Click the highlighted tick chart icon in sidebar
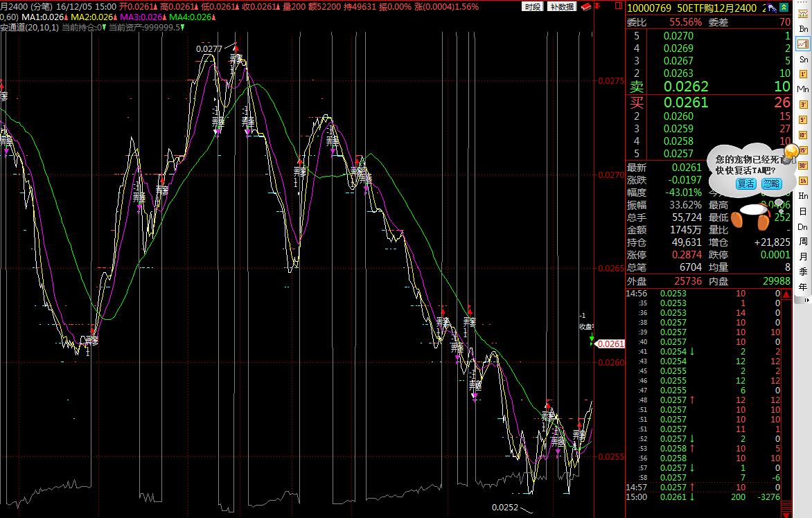The height and width of the screenshot is (518, 812). 803,44
